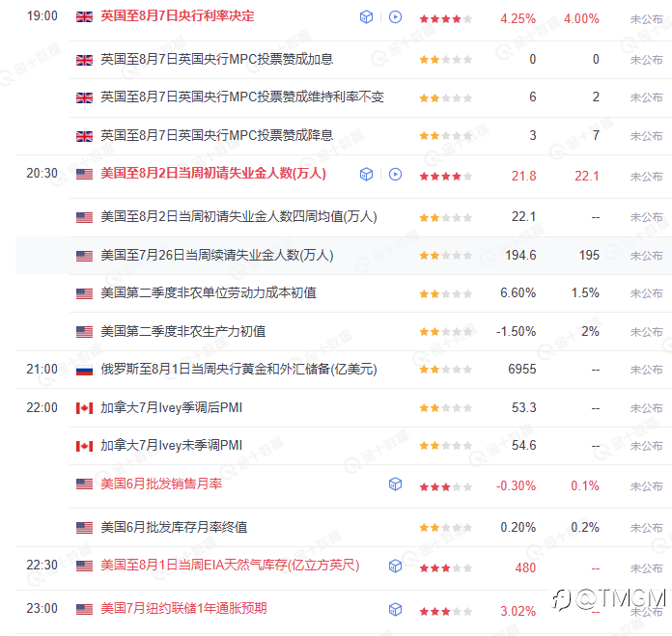Click US flag beside EIA天然气库存 row
The height and width of the screenshot is (636, 672).
pyautogui.click(x=84, y=566)
